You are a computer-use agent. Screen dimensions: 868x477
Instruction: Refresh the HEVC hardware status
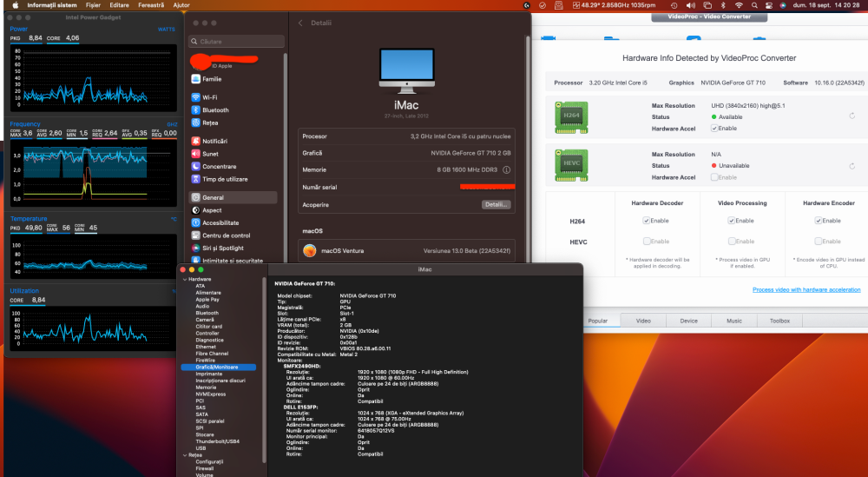[x=852, y=166]
